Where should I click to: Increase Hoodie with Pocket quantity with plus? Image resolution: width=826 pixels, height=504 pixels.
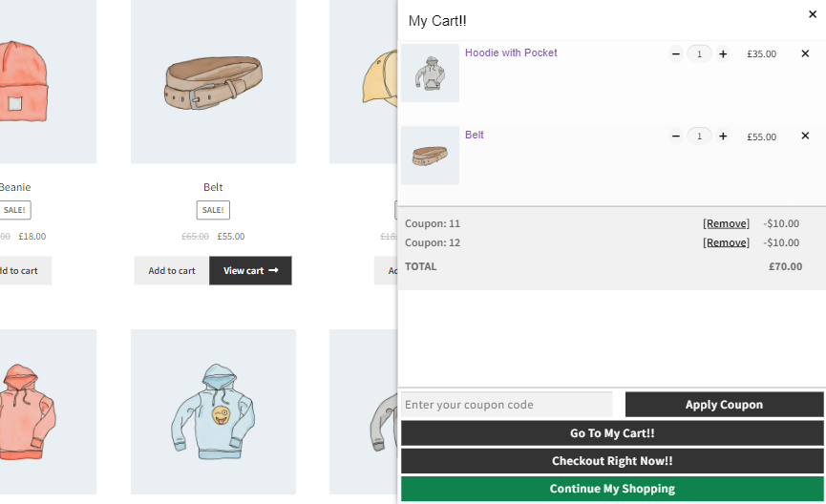(723, 53)
